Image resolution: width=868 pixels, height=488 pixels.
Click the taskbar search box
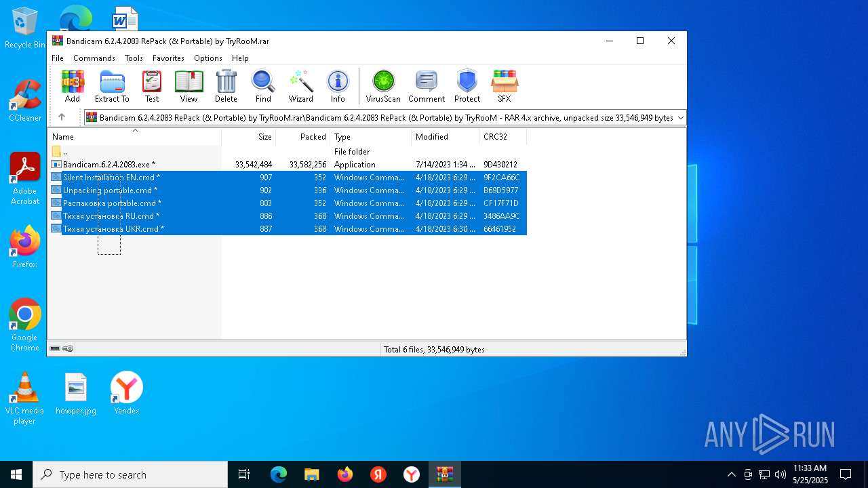point(130,474)
